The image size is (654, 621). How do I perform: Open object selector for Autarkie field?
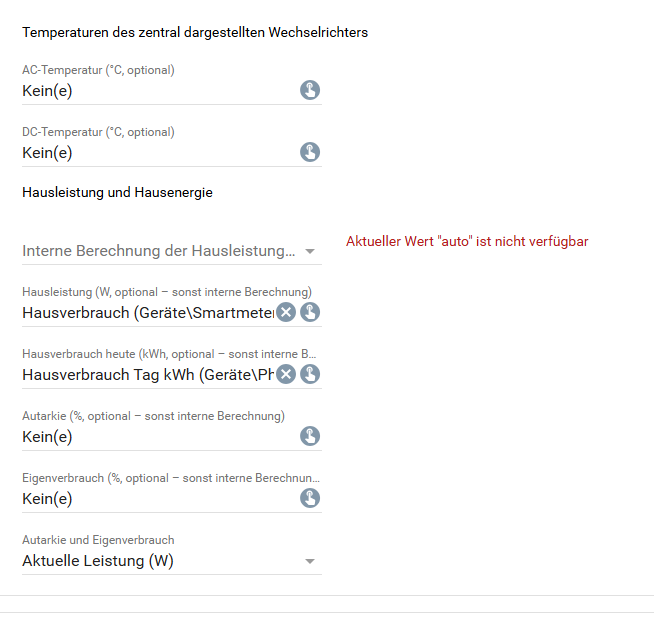[310, 436]
